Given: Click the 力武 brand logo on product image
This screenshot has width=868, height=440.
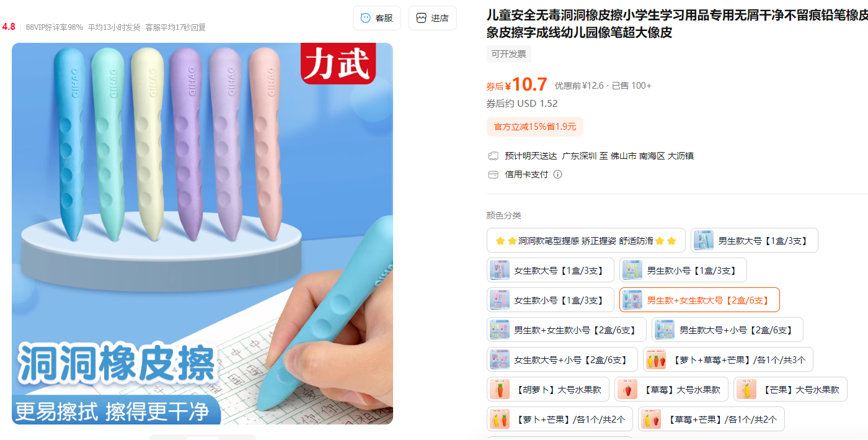Looking at the screenshot, I should (x=339, y=62).
